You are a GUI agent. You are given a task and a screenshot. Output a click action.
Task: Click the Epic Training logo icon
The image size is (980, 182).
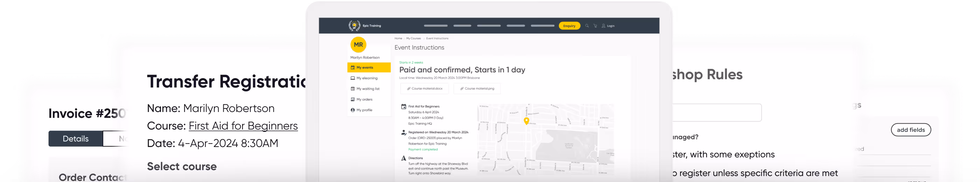click(354, 26)
